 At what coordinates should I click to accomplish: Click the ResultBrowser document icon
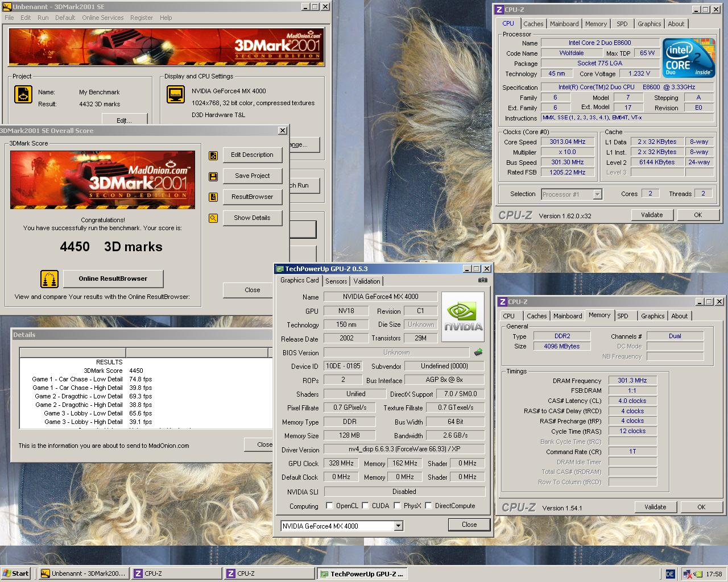[213, 197]
